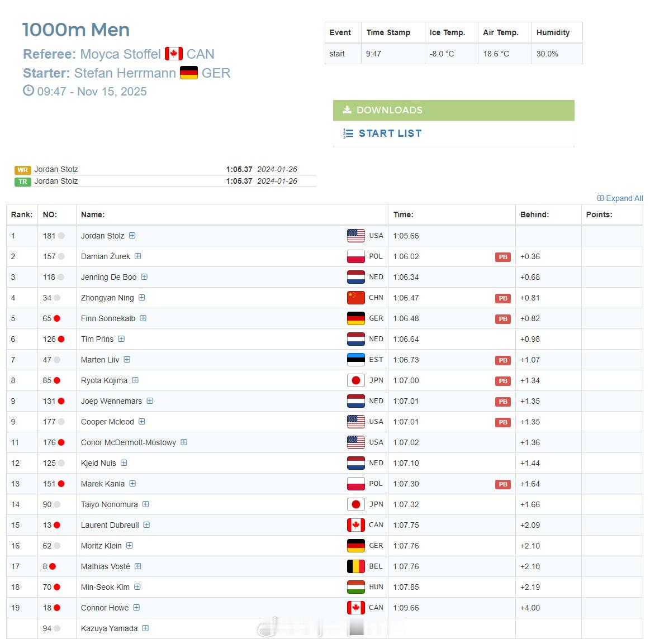Open the Start List download
The height and width of the screenshot is (644, 650).
click(x=390, y=133)
